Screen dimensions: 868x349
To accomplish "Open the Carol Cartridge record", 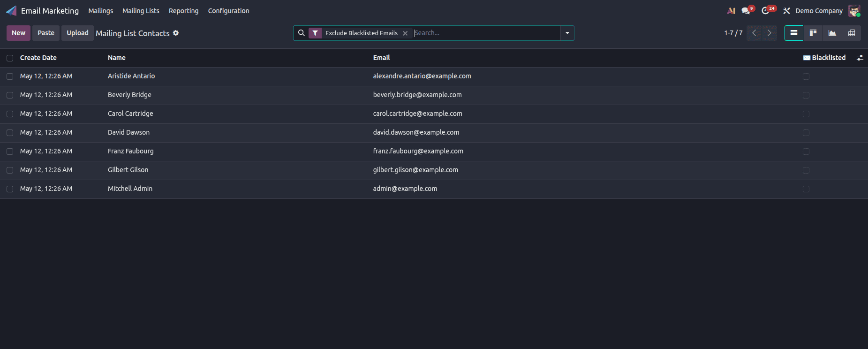I will [130, 114].
